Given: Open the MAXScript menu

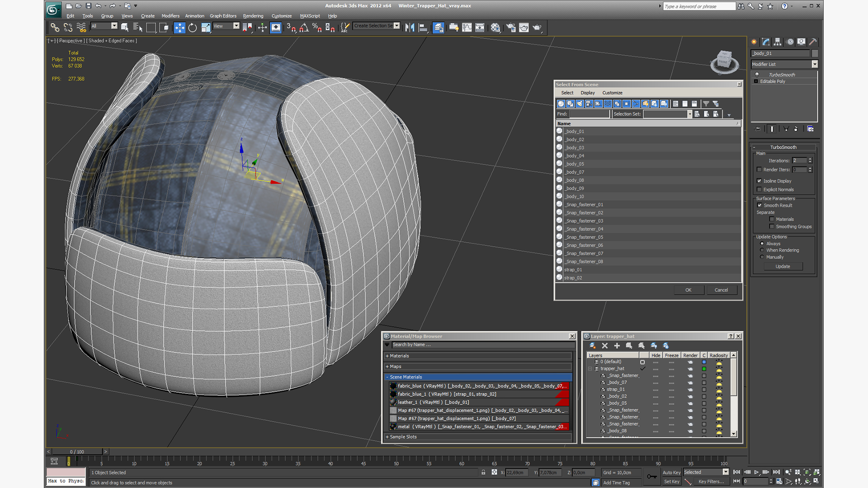Looking at the screenshot, I should [310, 16].
